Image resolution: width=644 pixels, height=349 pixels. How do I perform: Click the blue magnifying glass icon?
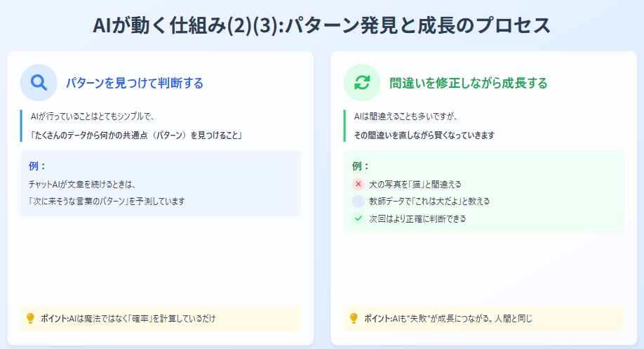39,83
